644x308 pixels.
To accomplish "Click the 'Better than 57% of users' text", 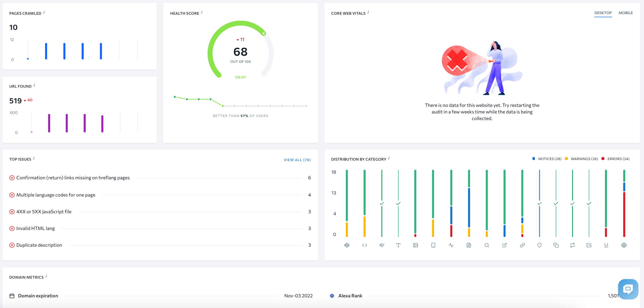I will click(240, 116).
